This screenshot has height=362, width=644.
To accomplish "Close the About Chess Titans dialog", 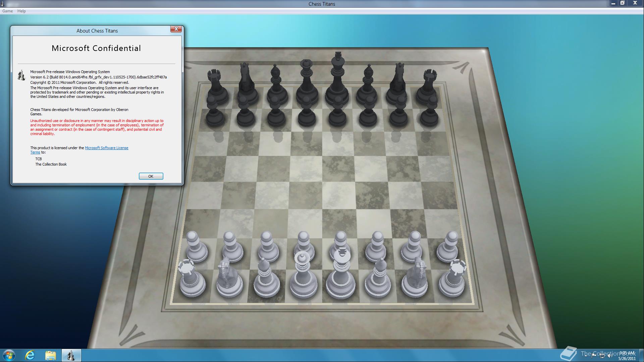I will [x=176, y=29].
